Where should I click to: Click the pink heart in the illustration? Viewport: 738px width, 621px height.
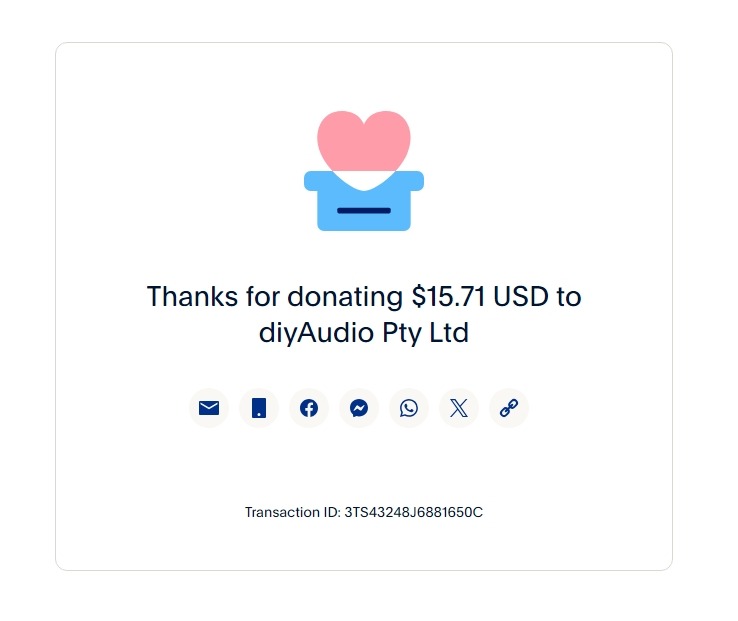363,140
